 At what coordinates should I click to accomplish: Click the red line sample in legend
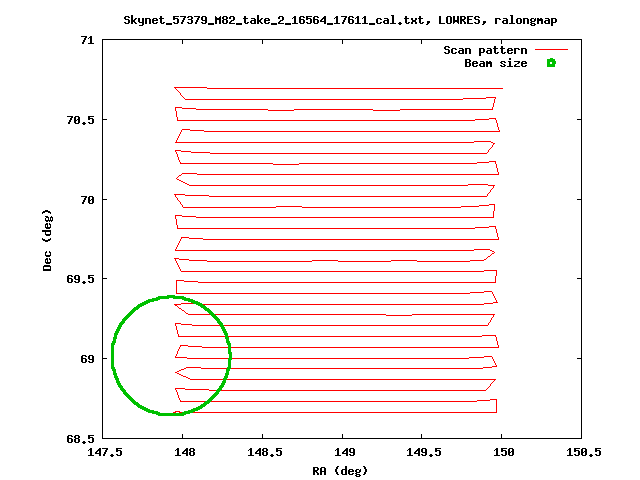pyautogui.click(x=551, y=49)
